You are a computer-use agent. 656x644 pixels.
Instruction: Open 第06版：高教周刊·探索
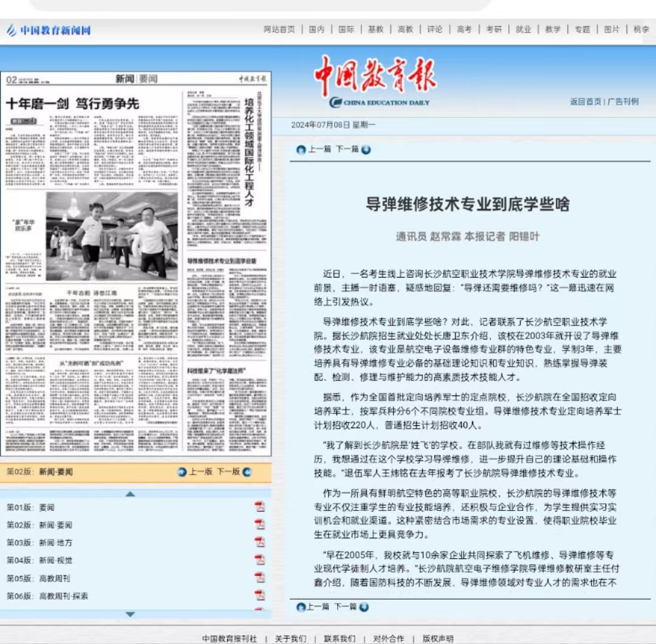click(x=47, y=596)
